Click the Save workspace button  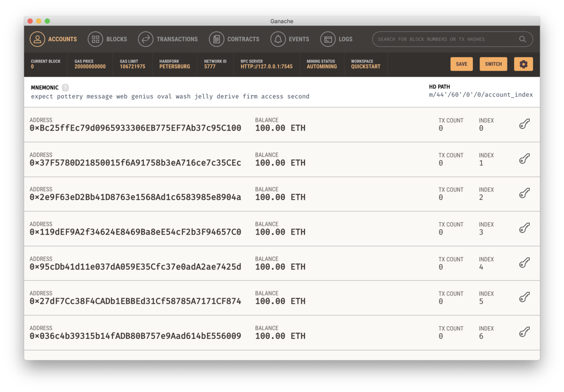point(462,64)
